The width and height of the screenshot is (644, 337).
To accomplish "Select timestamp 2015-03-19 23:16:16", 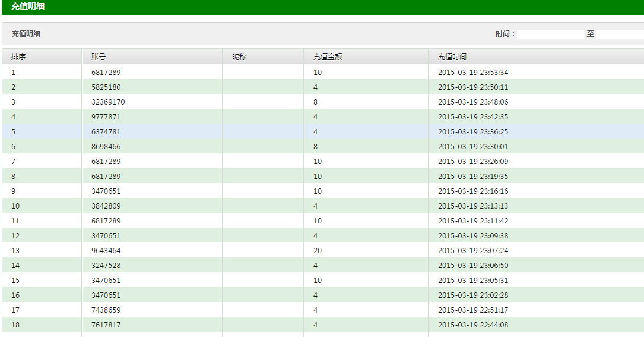I will (x=473, y=191).
